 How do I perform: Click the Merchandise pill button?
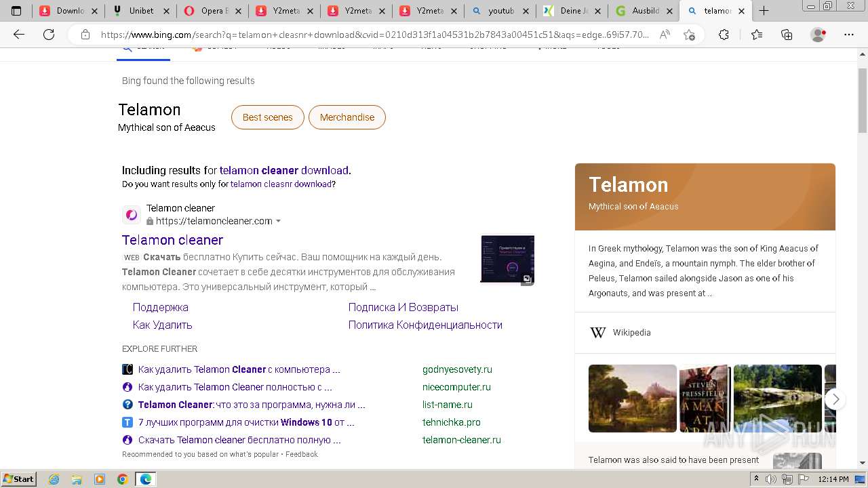click(347, 117)
